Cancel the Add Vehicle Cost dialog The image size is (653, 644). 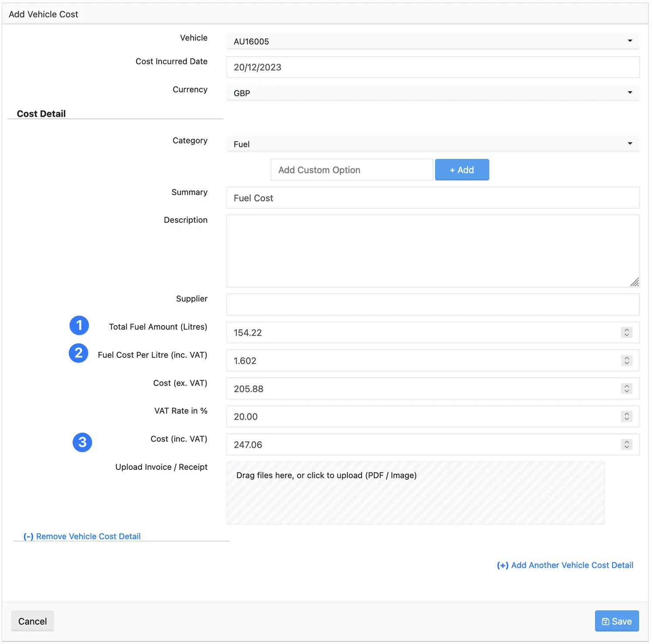[33, 621]
